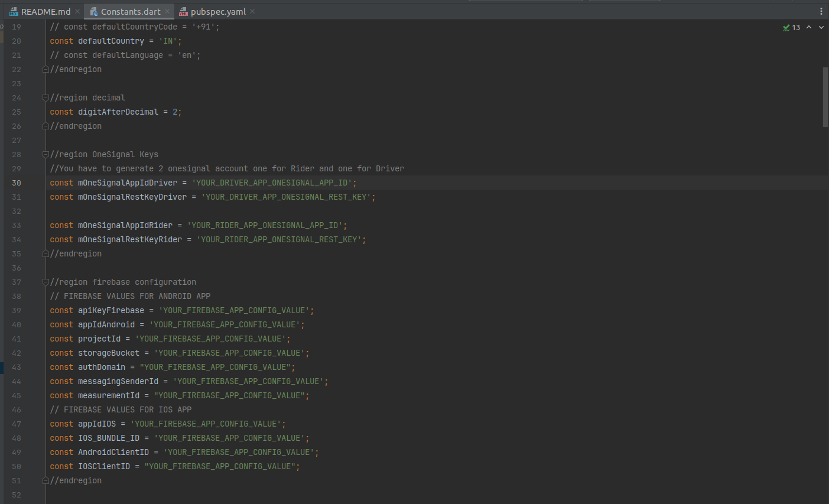
Task: Close the README.md tab
Action: point(77,12)
